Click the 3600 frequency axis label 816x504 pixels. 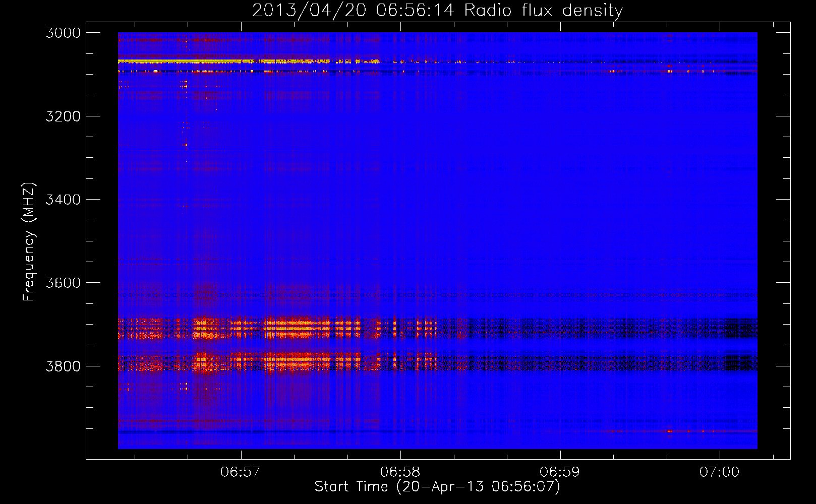point(63,283)
